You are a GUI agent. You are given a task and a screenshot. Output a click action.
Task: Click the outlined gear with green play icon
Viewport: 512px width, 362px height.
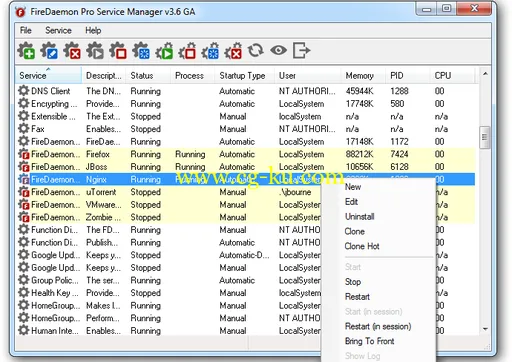click(164, 51)
